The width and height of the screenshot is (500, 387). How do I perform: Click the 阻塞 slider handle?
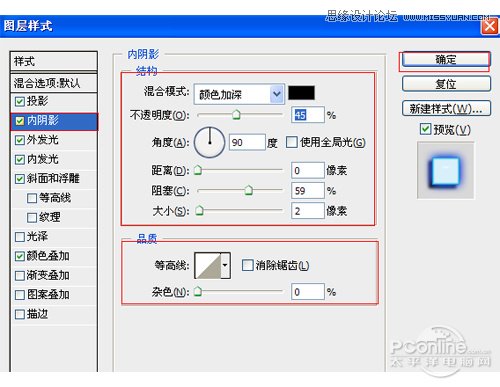(x=248, y=190)
